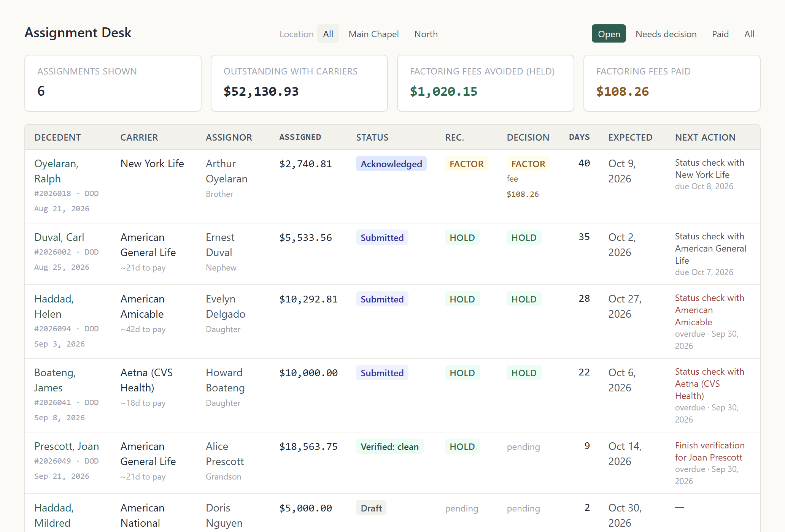
Task: Click carrier American National
Action: (x=142, y=515)
